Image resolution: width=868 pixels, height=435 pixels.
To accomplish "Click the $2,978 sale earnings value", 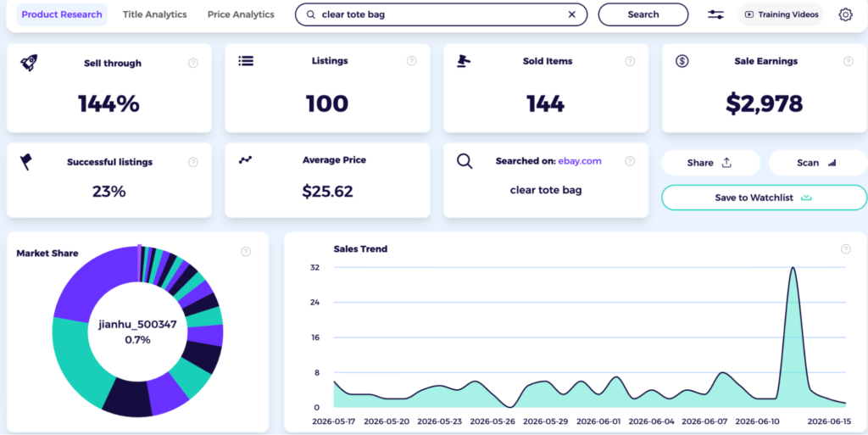I will coord(764,103).
